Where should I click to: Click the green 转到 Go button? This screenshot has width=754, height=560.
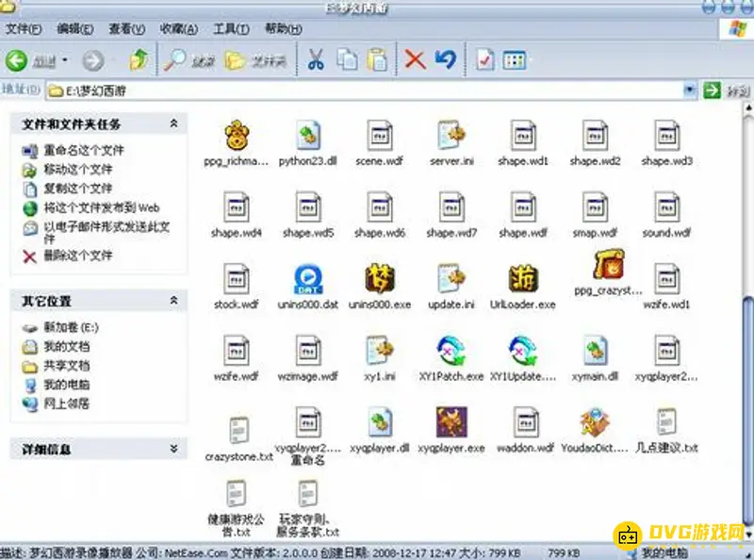pos(712,90)
